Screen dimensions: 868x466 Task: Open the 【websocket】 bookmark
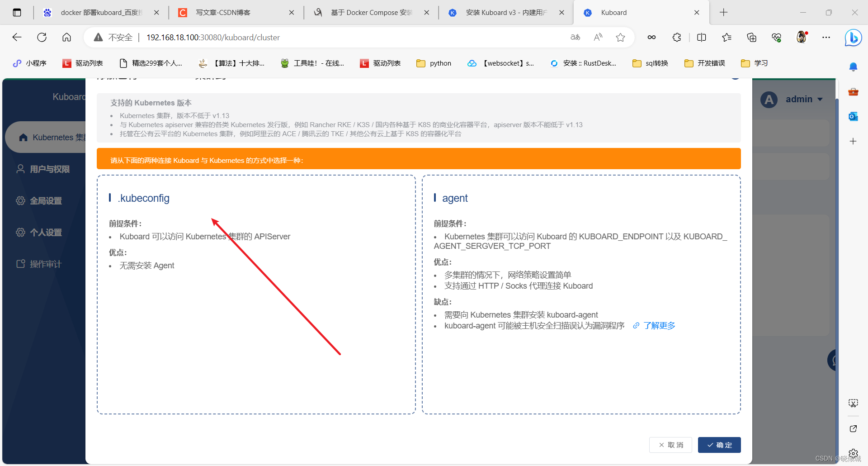501,63
